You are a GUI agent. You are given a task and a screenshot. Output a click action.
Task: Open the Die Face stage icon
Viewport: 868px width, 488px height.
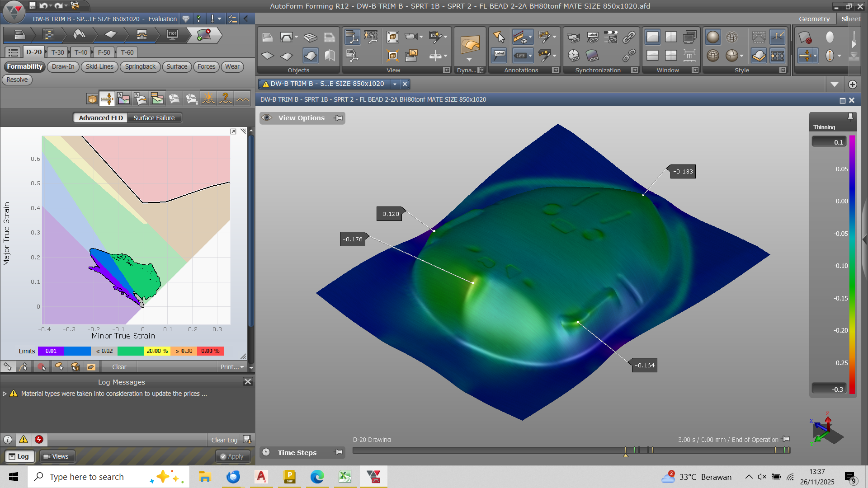[79, 35]
